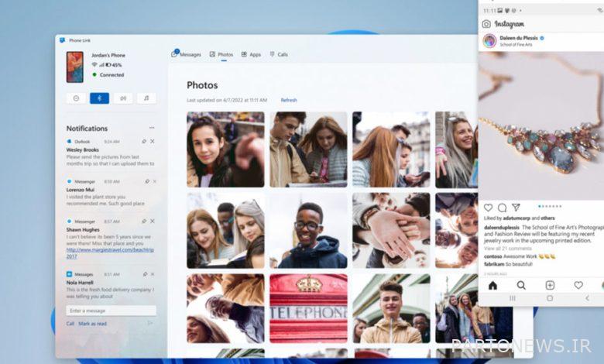
Task: Pin the Lorenzo Mui Messenger notification
Action: (147, 181)
